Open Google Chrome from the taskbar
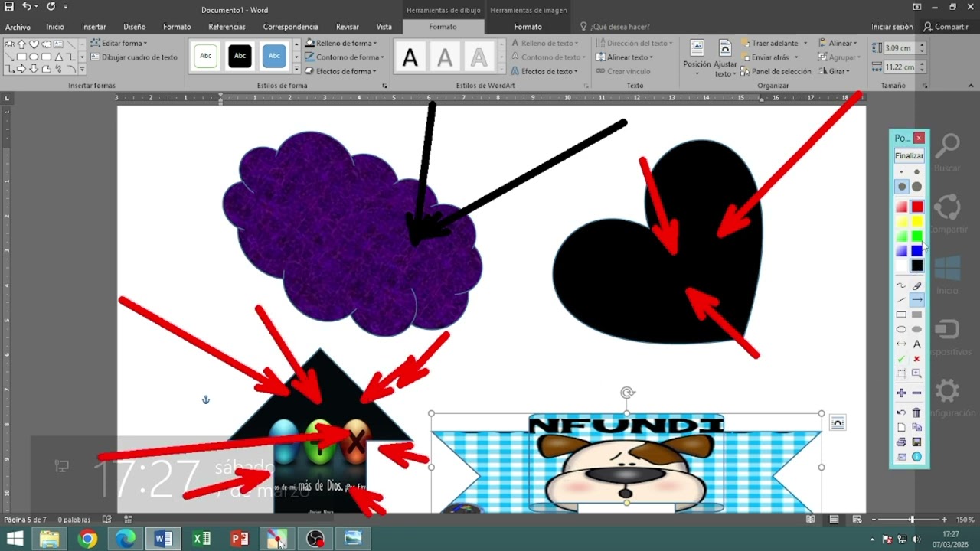The height and width of the screenshot is (551, 980). coord(87,539)
